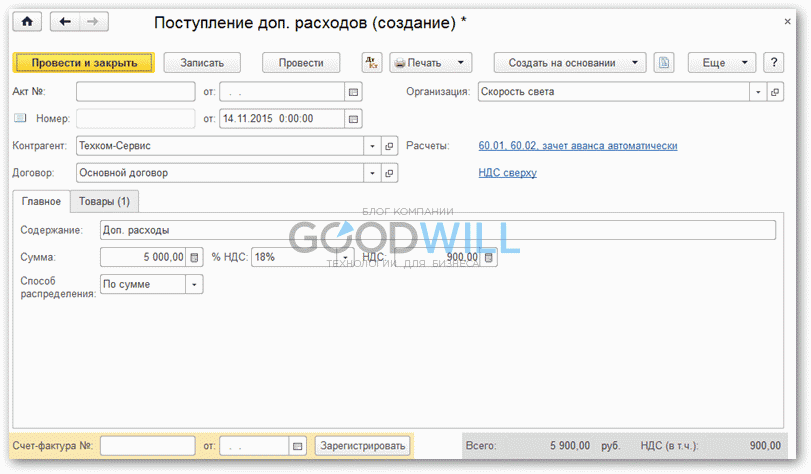Click into the Содержание text field

click(437, 230)
